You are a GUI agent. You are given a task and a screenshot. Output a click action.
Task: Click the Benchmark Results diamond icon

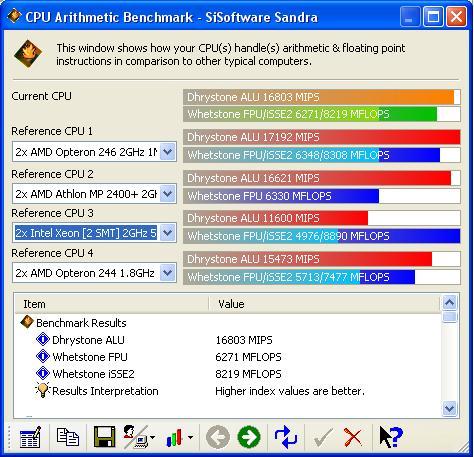click(x=27, y=322)
